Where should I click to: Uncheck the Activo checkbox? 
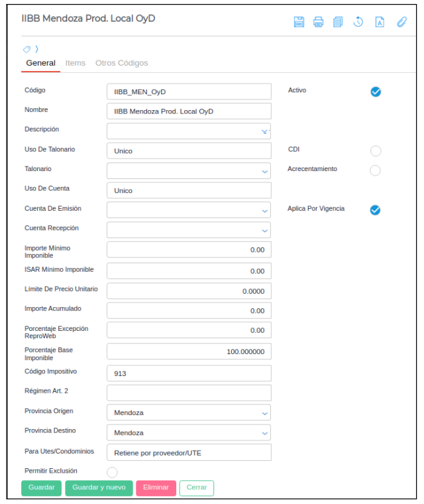[x=376, y=92]
